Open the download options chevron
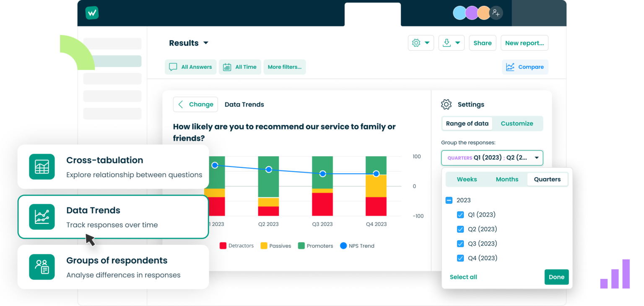644x306 pixels. click(x=458, y=43)
